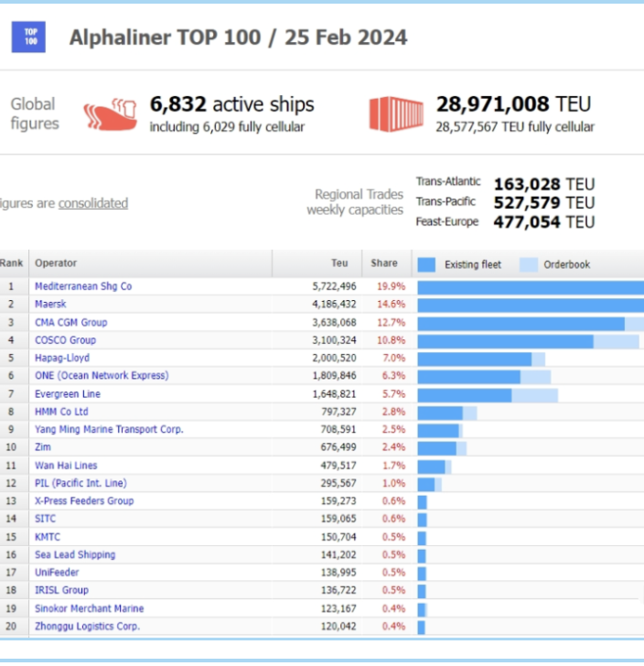Select including 6,029 fully cellular text

click(227, 127)
